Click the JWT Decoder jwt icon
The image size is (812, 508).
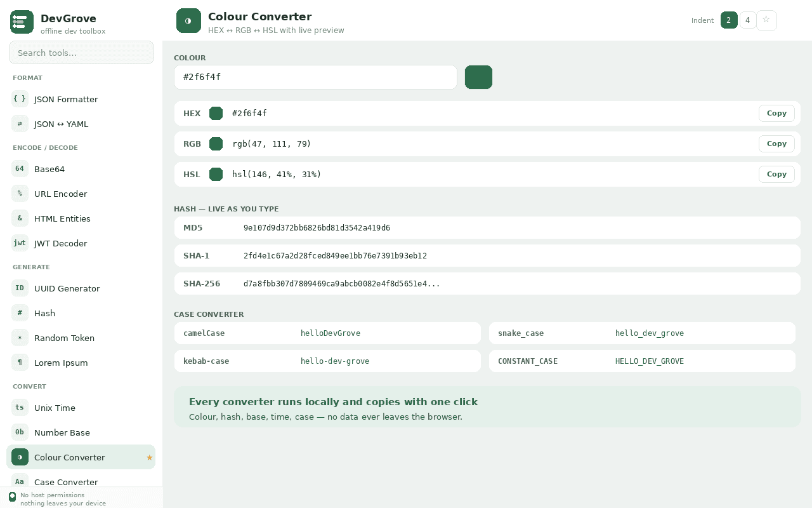[20, 243]
